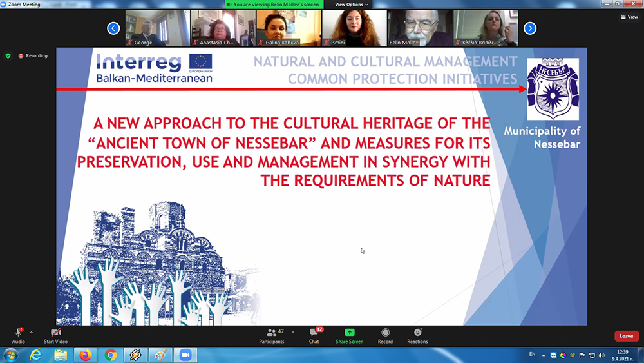
Task: Select Κλέλια's video thumbnail
Action: point(486,28)
